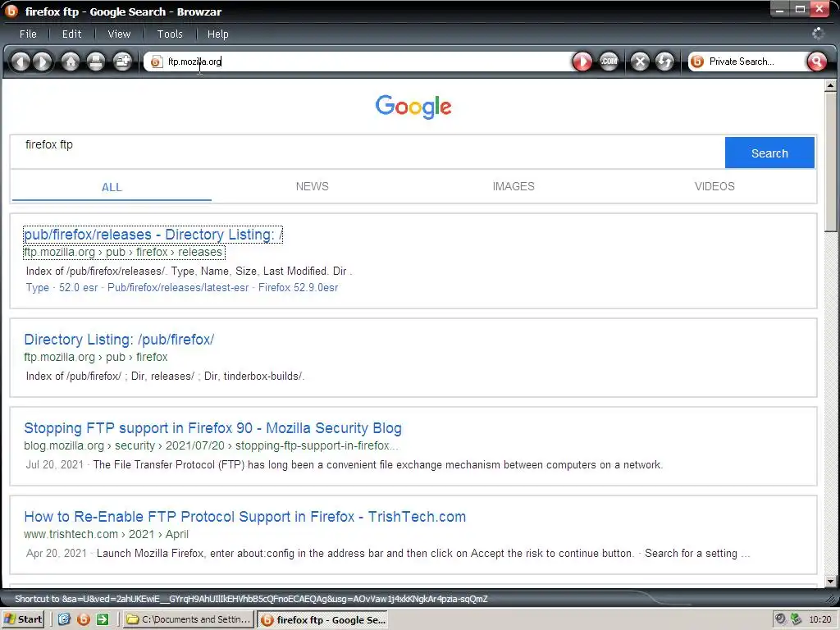Launch Internet Explorer from quick launch
The height and width of the screenshot is (630, 840).
[64, 619]
